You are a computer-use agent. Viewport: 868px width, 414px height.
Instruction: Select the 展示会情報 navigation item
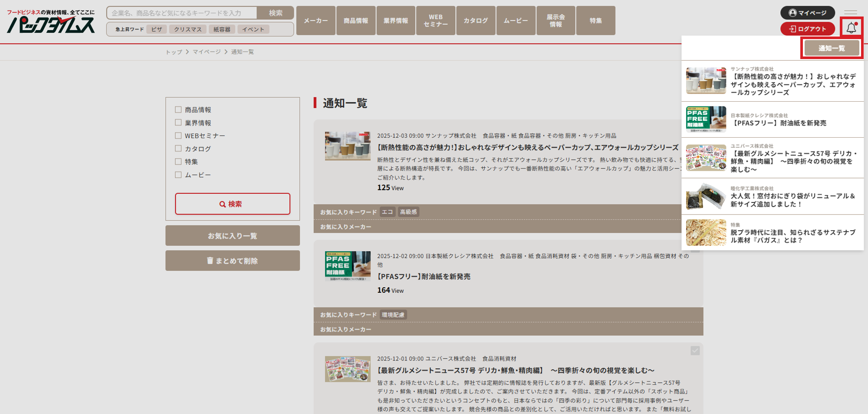tap(556, 20)
